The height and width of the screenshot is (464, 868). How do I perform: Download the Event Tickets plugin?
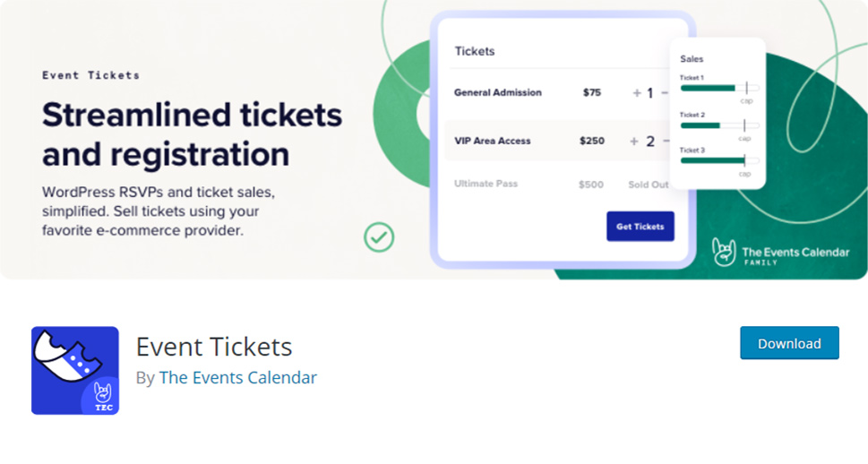point(789,343)
